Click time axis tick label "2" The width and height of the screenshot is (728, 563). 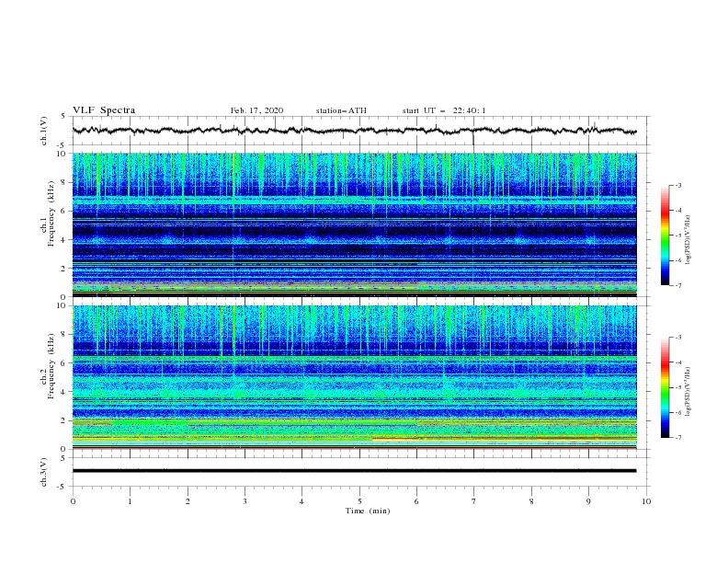[x=188, y=501]
